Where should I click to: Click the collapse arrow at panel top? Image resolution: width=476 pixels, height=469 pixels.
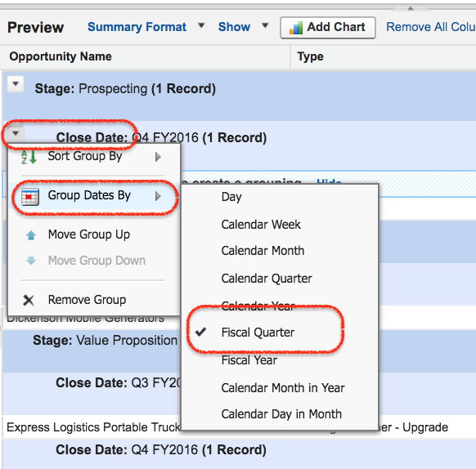[x=411, y=8]
